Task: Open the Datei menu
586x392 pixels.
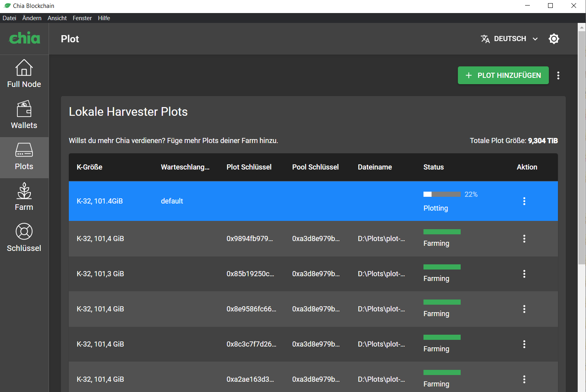Action: (x=9, y=18)
